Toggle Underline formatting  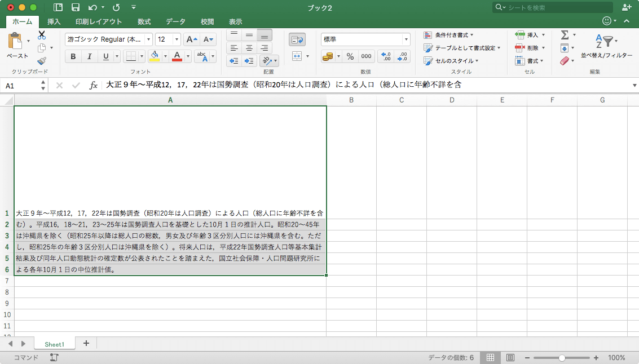coord(105,56)
